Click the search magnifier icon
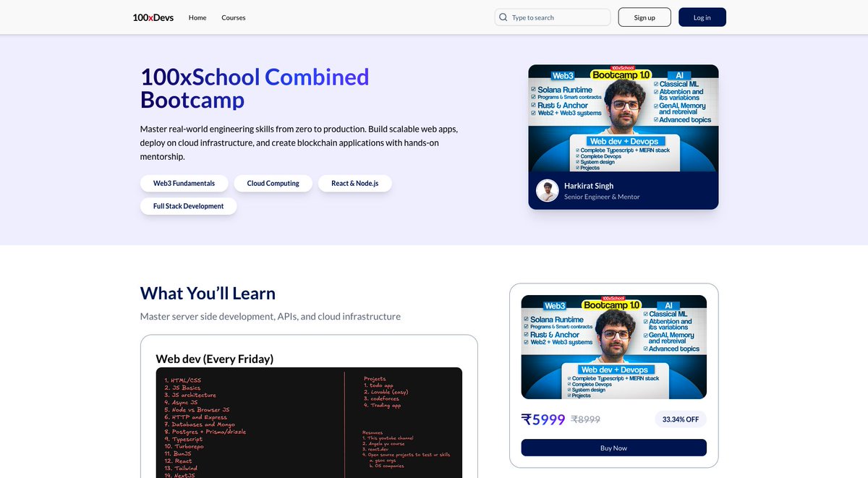 [x=503, y=17]
